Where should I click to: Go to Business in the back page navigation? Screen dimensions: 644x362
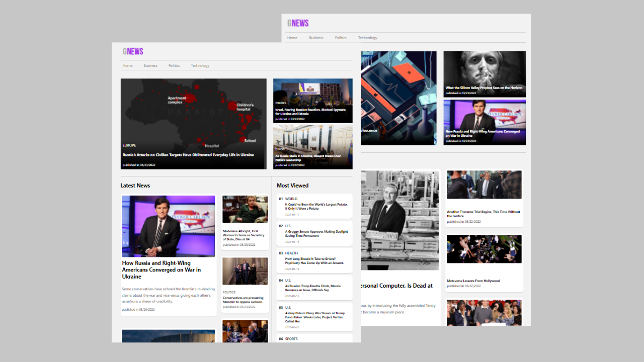click(x=316, y=38)
